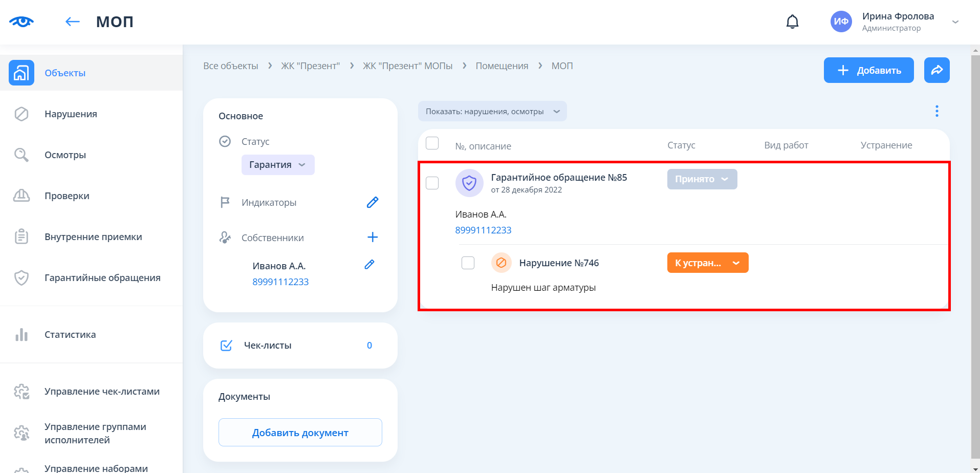The width and height of the screenshot is (980, 473).
Task: Edit indicators with the pencil icon
Action: tap(373, 203)
